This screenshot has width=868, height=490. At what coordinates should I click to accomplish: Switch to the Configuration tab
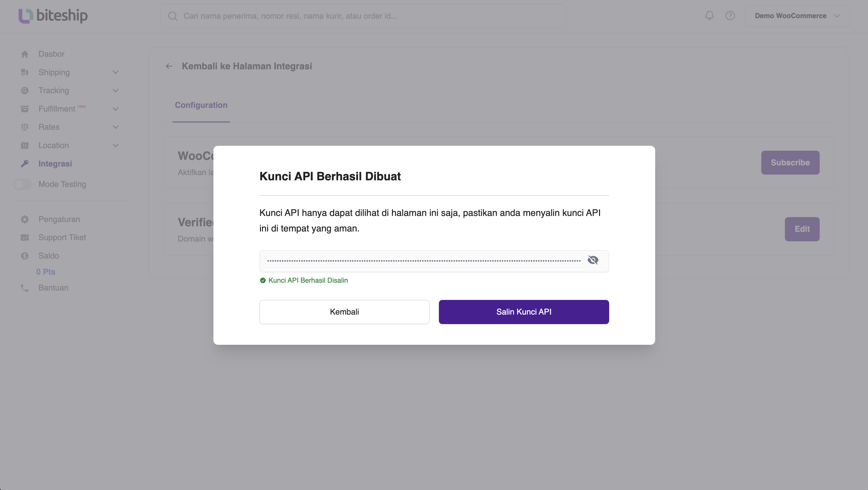201,105
